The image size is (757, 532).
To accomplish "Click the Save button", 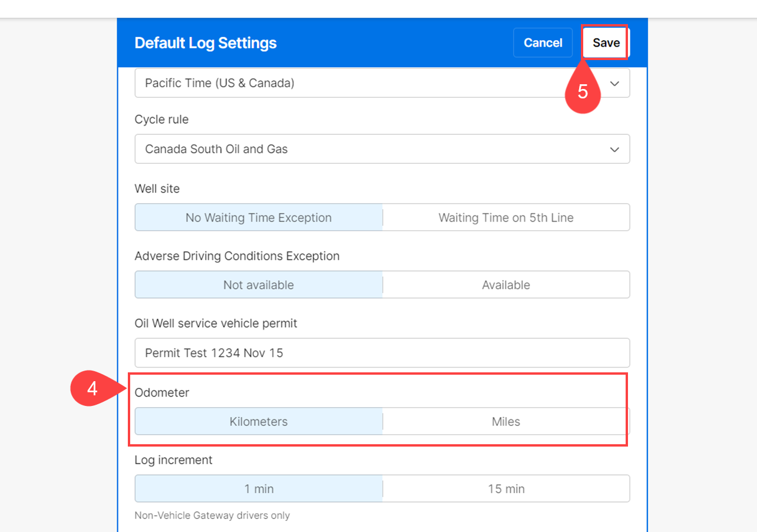I will tap(606, 42).
